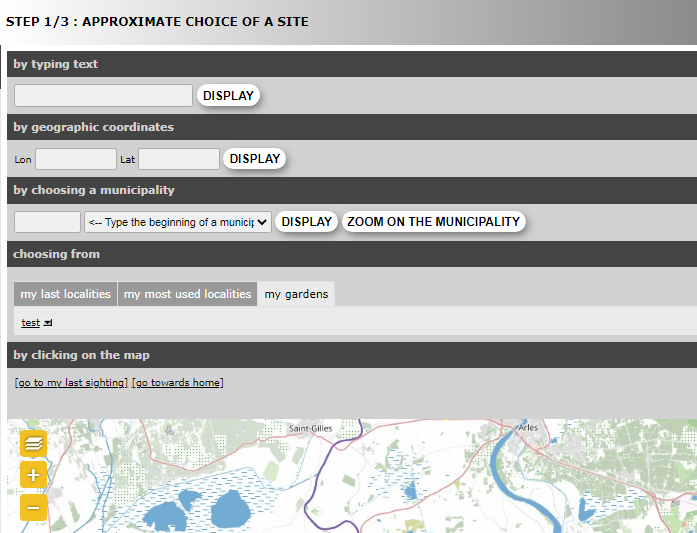The height and width of the screenshot is (533, 697).
Task: Focus the municipality code input box
Action: pyautogui.click(x=47, y=222)
